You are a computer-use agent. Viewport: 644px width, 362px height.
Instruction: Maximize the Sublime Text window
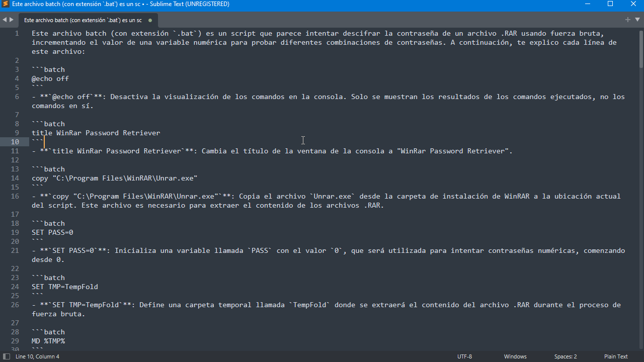point(610,4)
